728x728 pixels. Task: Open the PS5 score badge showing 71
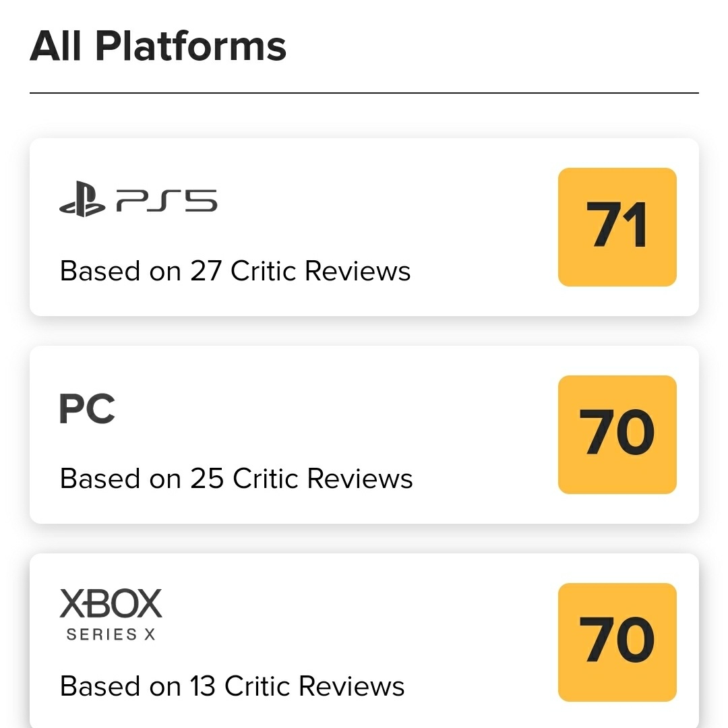(617, 226)
